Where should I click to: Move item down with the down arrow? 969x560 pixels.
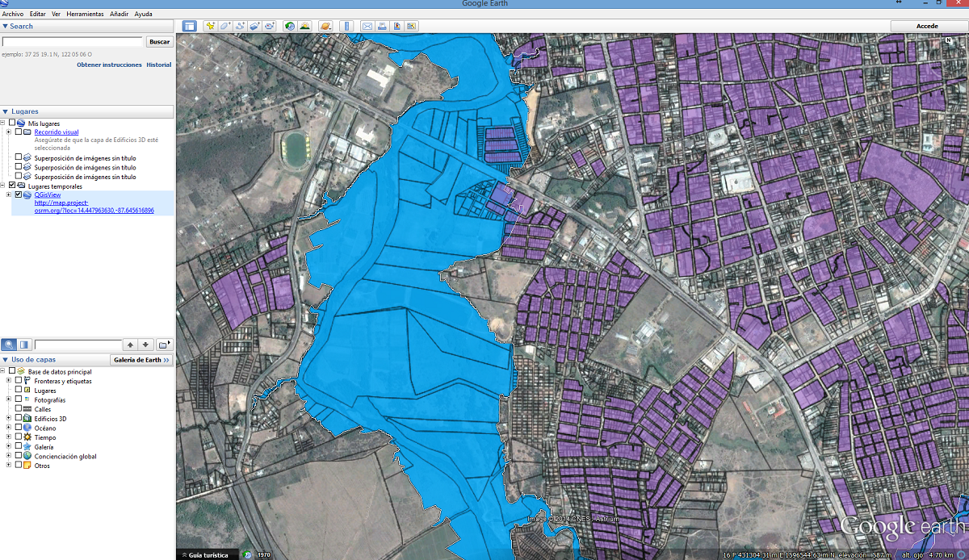(145, 345)
